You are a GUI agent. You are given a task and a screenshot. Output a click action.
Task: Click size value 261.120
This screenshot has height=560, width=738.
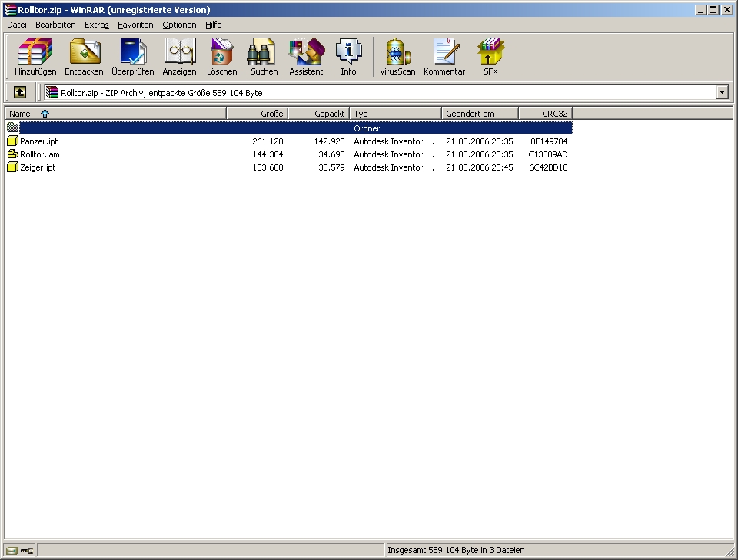pos(268,141)
